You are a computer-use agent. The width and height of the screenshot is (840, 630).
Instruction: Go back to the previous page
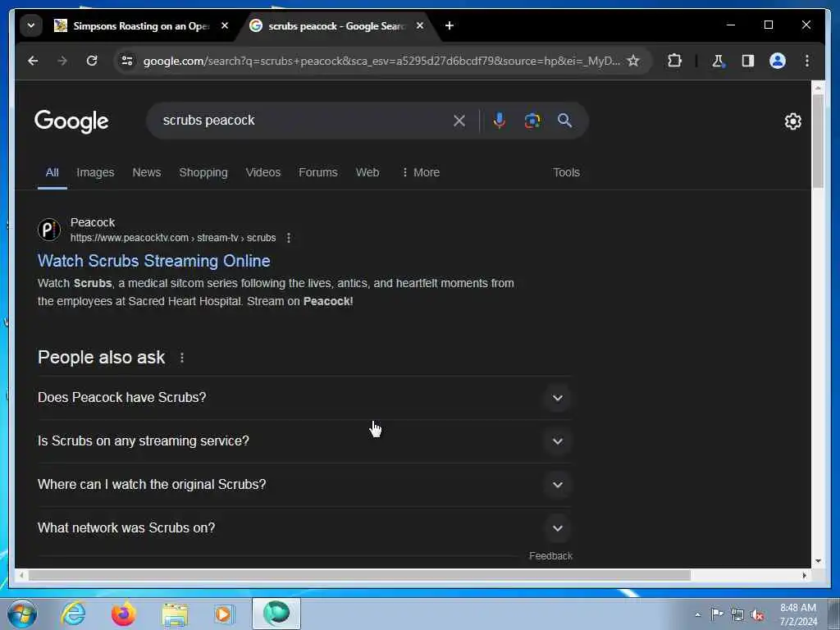click(x=33, y=61)
